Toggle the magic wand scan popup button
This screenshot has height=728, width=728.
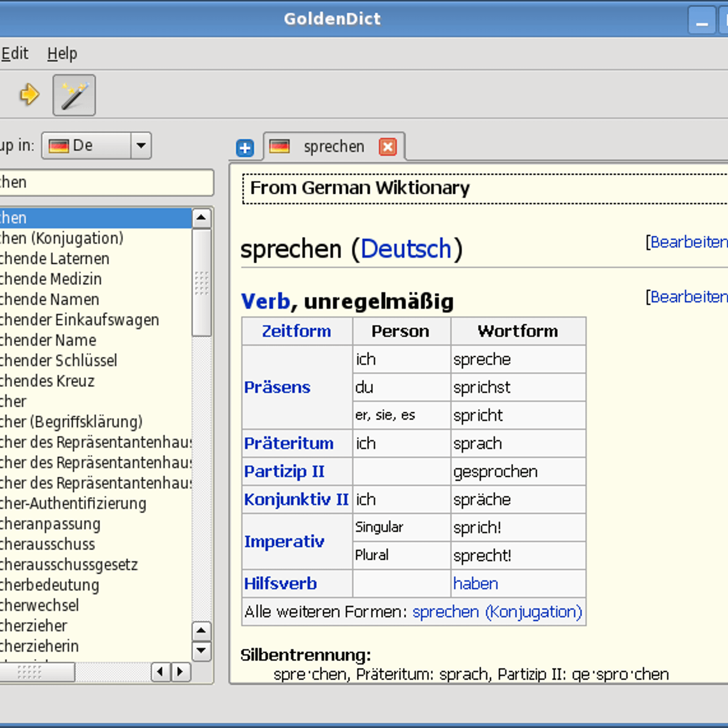click(74, 95)
